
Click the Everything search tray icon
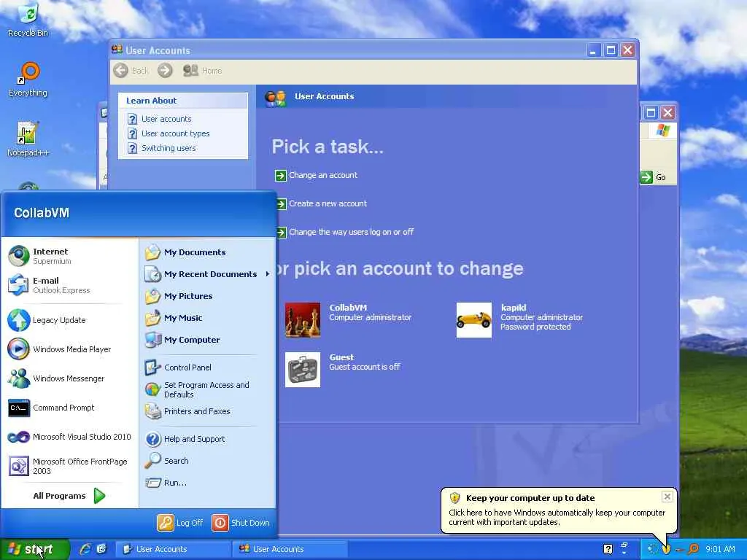(694, 550)
